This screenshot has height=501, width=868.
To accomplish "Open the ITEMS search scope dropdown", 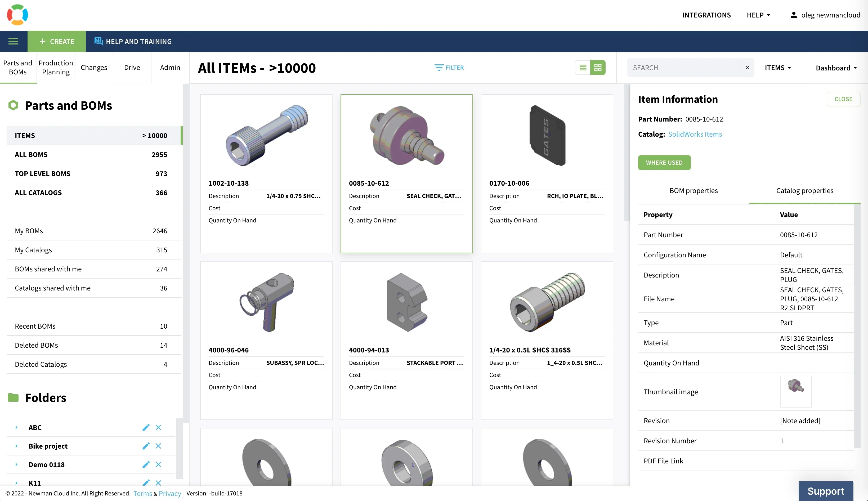I will coord(778,68).
